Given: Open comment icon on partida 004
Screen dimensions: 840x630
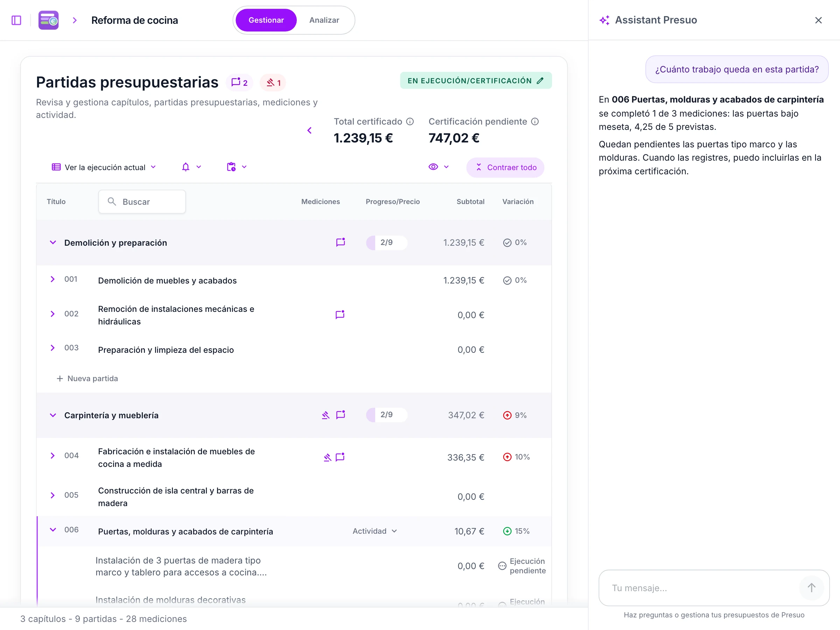Looking at the screenshot, I should 340,457.
